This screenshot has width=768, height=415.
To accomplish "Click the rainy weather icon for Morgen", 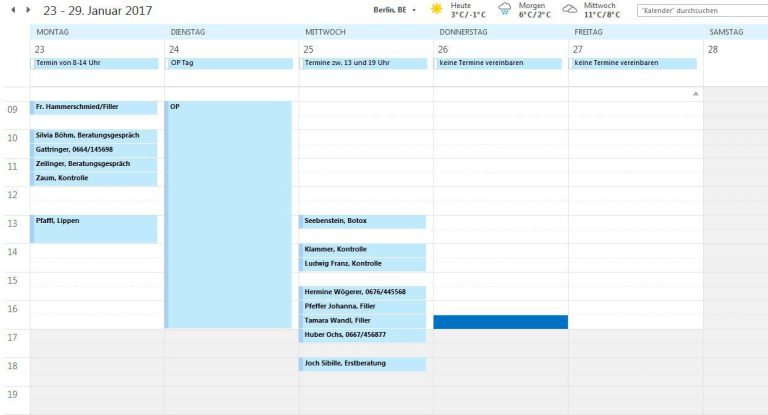I will pyautogui.click(x=504, y=10).
